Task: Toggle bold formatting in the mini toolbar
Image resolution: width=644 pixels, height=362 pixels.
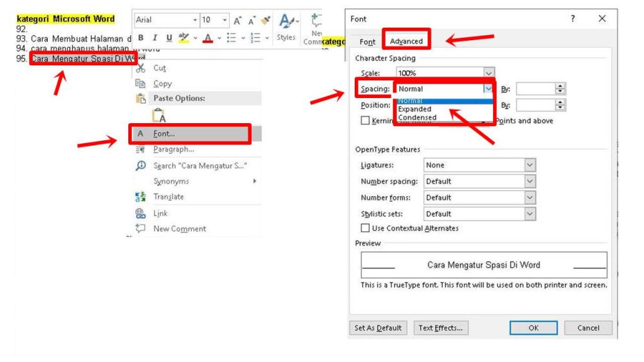Action: [x=140, y=38]
